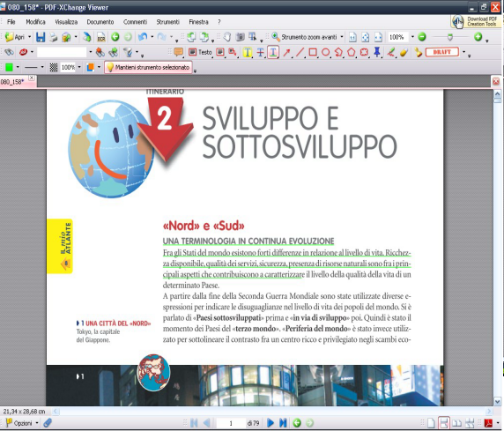This screenshot has width=504, height=431.
Task: Select the Eraser tool
Action: [404, 52]
